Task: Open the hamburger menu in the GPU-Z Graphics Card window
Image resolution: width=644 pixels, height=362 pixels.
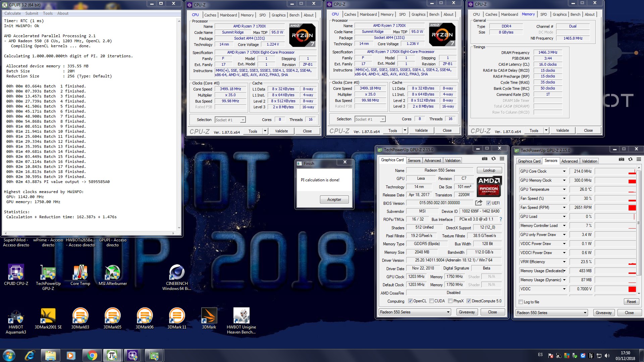Action: click(x=502, y=159)
